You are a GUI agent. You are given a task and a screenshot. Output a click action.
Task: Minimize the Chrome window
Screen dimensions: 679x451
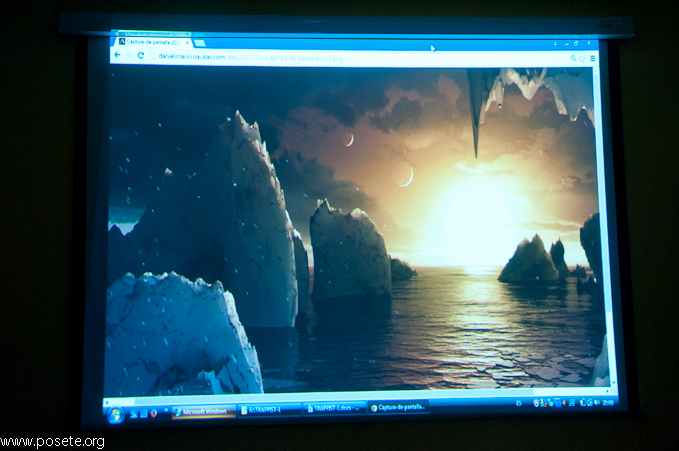click(x=566, y=44)
